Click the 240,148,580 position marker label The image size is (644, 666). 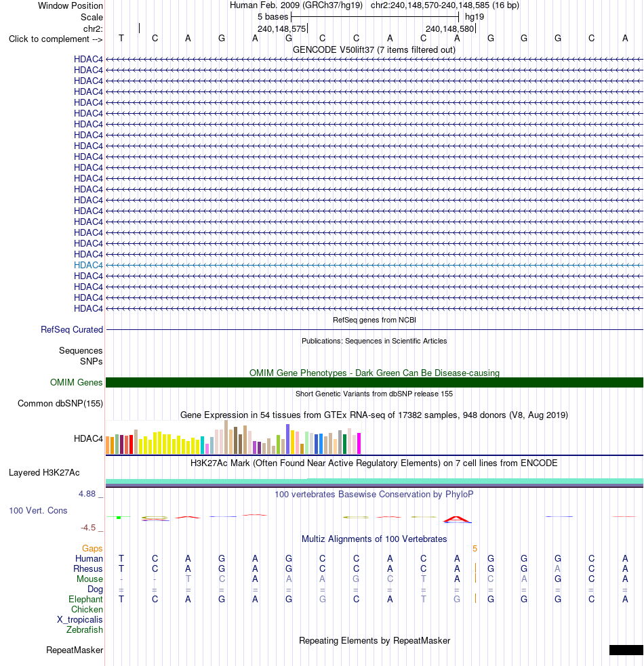(x=449, y=29)
